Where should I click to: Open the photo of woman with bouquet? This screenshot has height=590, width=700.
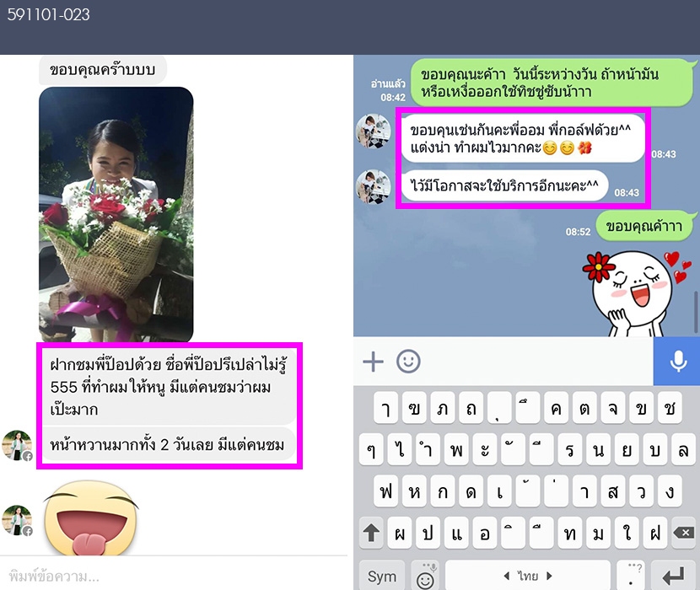(x=116, y=214)
